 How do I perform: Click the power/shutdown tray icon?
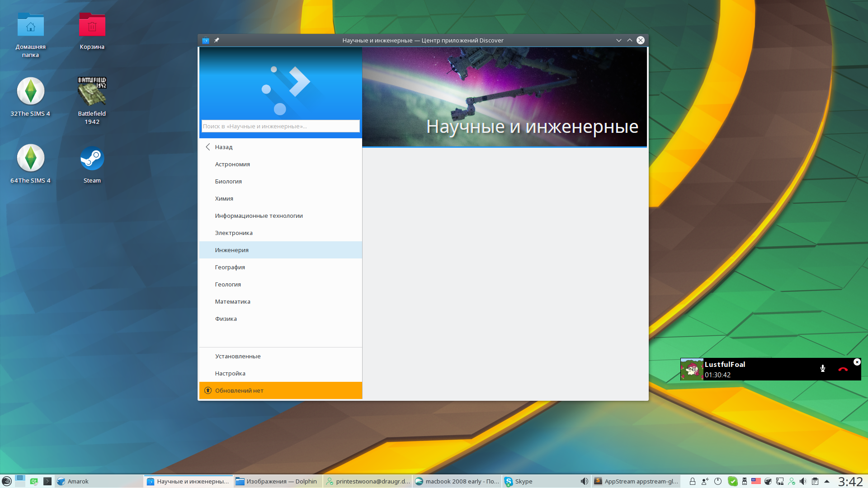point(718,481)
